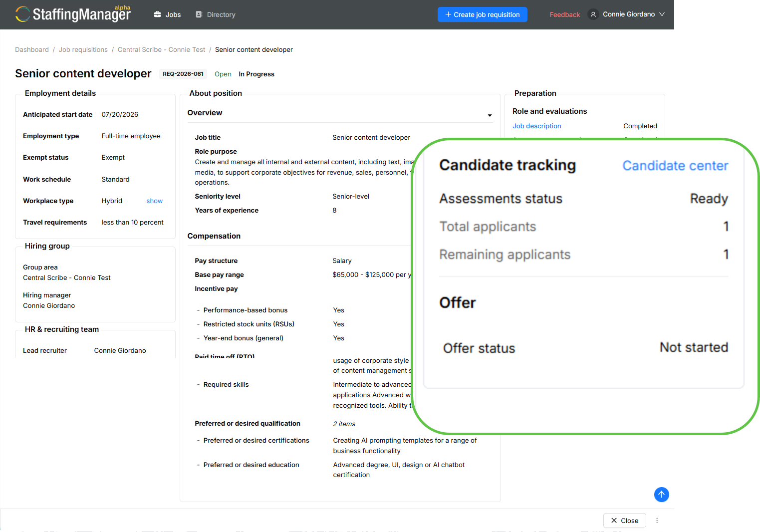Open the three-dot more options menu
Image resolution: width=760 pixels, height=532 pixels.
tap(657, 521)
